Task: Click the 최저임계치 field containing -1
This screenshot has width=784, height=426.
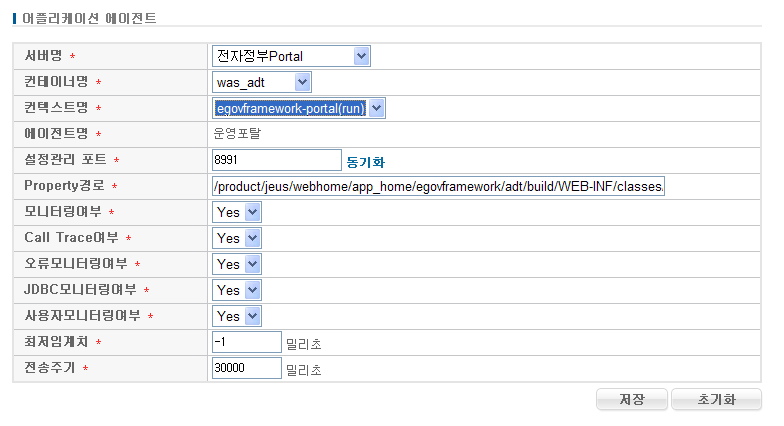Action: [247, 342]
